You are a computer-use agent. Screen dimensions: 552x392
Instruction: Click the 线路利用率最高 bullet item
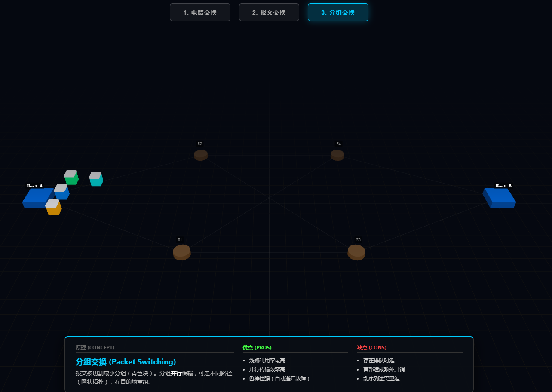[267, 361]
